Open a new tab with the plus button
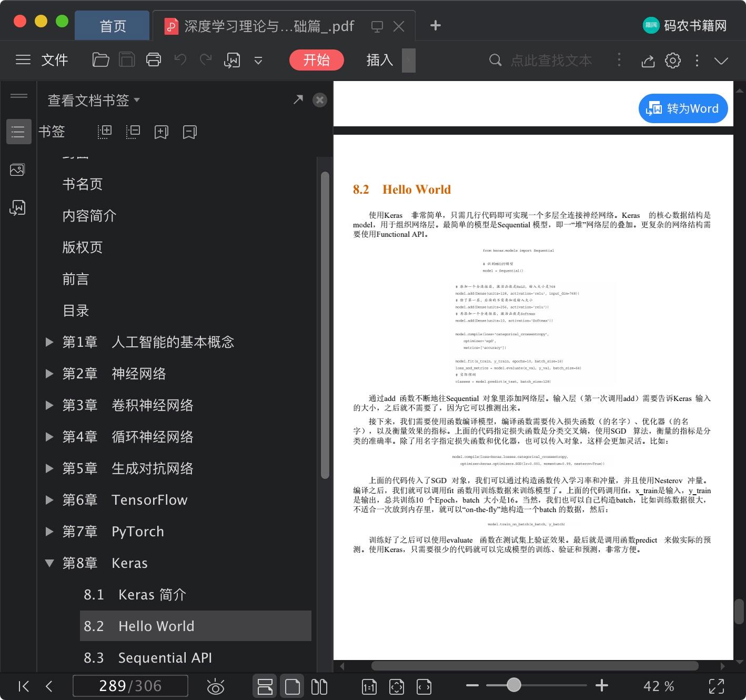 435,25
